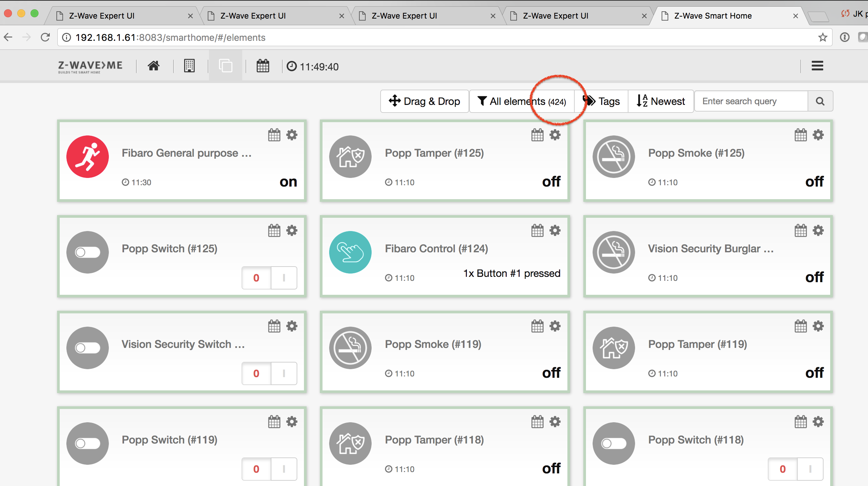The image size is (868, 486).
Task: Open the home dashboard icon
Action: pos(153,66)
